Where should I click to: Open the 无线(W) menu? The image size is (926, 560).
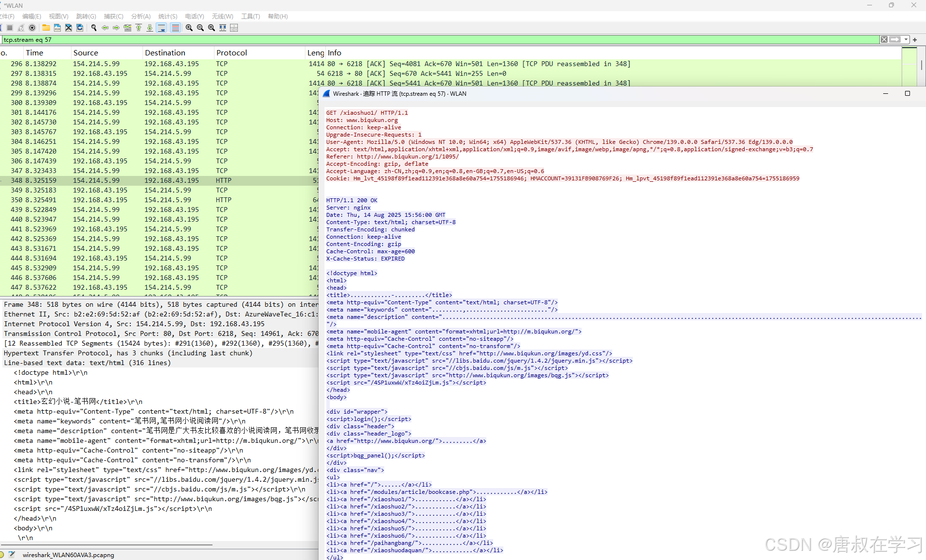point(223,17)
